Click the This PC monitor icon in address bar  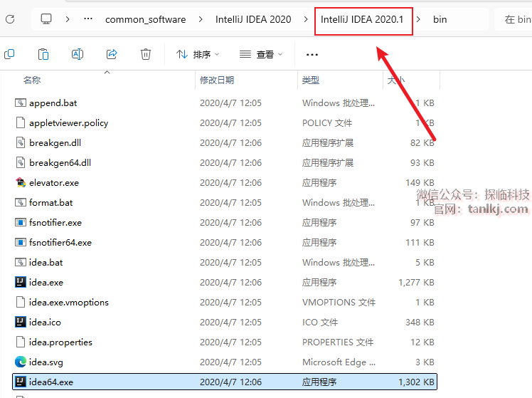click(46, 19)
